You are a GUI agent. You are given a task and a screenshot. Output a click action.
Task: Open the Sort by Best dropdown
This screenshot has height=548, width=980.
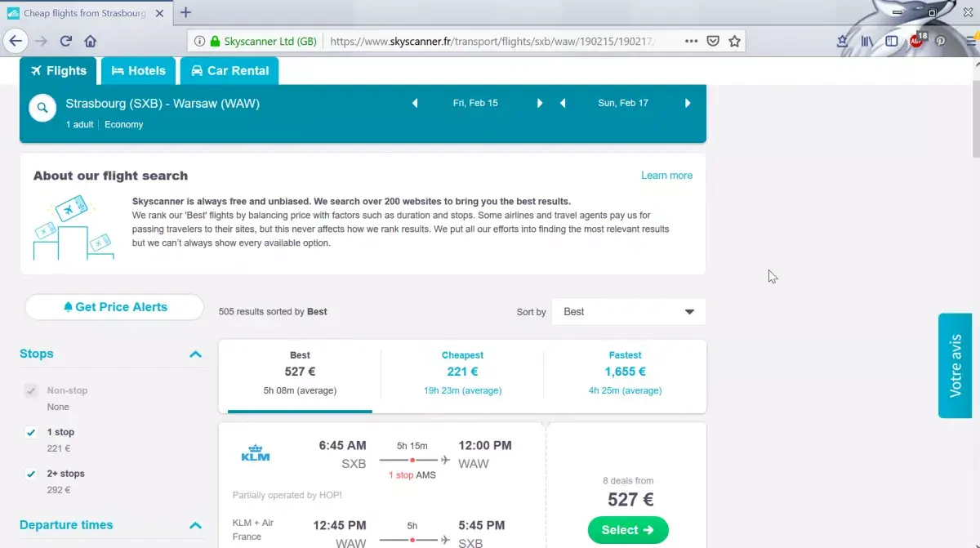click(629, 312)
